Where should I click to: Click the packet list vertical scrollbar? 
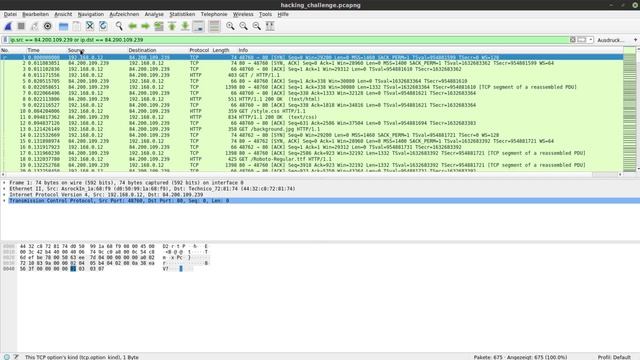tap(638, 109)
